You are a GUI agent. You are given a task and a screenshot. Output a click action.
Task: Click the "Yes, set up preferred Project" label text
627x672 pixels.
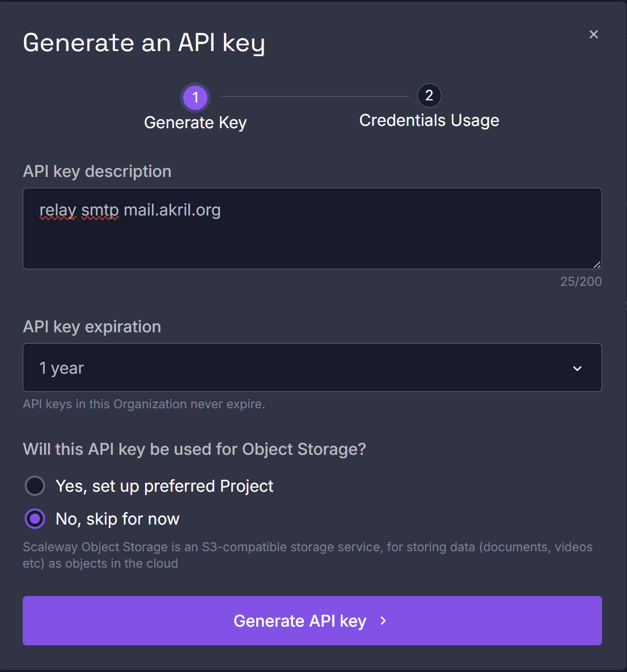164,486
